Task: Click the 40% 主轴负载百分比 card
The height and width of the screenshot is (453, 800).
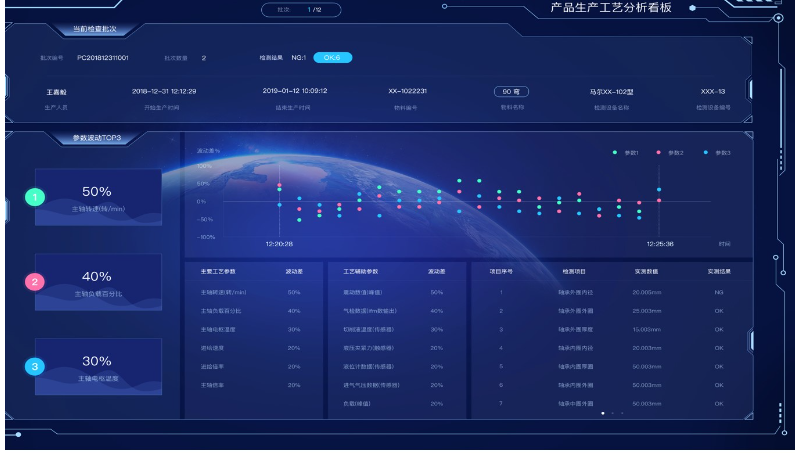Action: coord(97,282)
